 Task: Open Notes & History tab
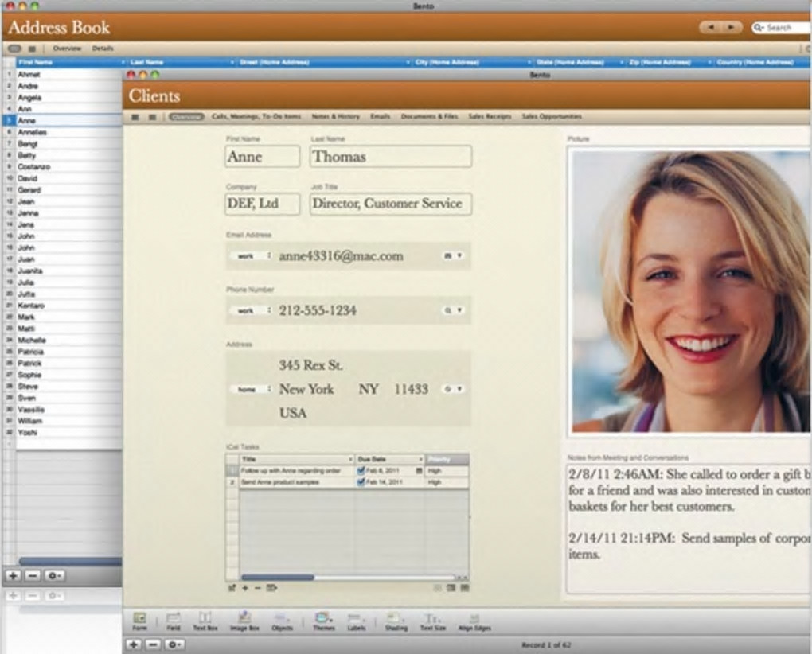click(336, 117)
